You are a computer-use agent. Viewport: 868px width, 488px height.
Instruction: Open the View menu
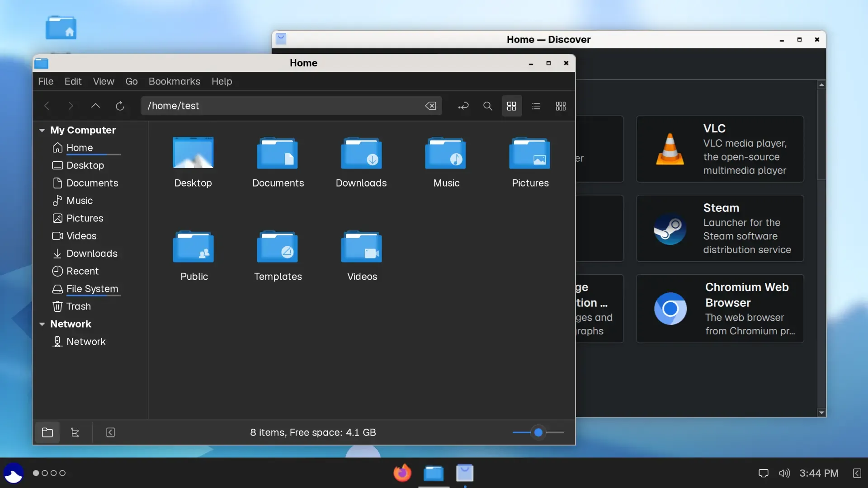pos(104,81)
